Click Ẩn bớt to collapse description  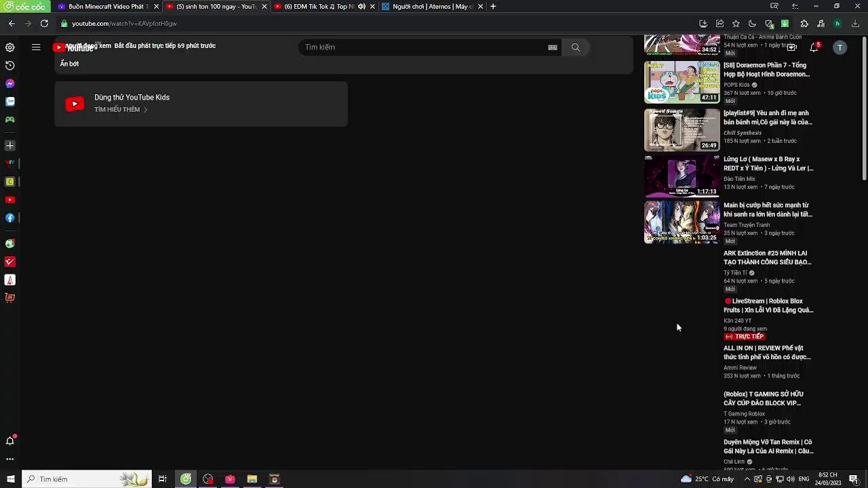click(69, 64)
